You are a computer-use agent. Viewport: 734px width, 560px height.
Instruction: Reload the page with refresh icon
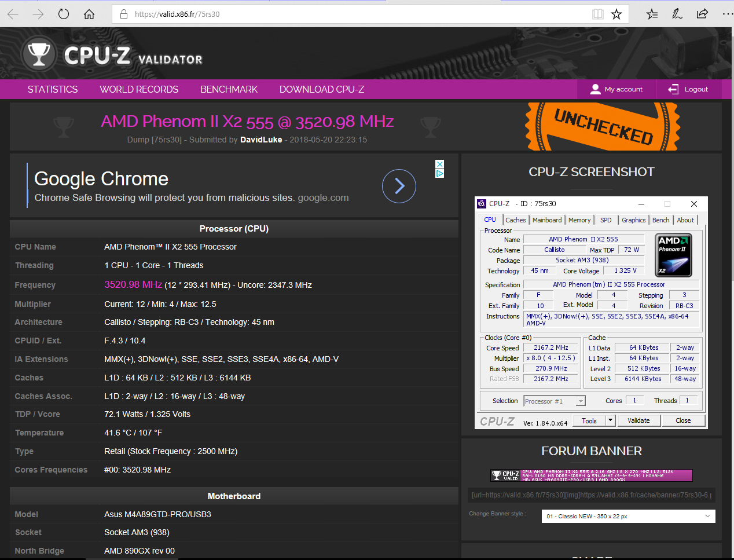pyautogui.click(x=64, y=14)
